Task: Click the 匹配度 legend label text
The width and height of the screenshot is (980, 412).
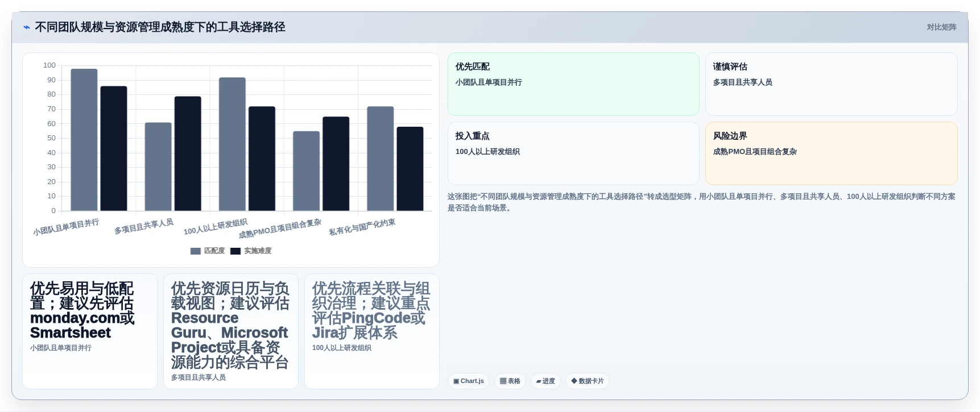Action: coord(214,251)
